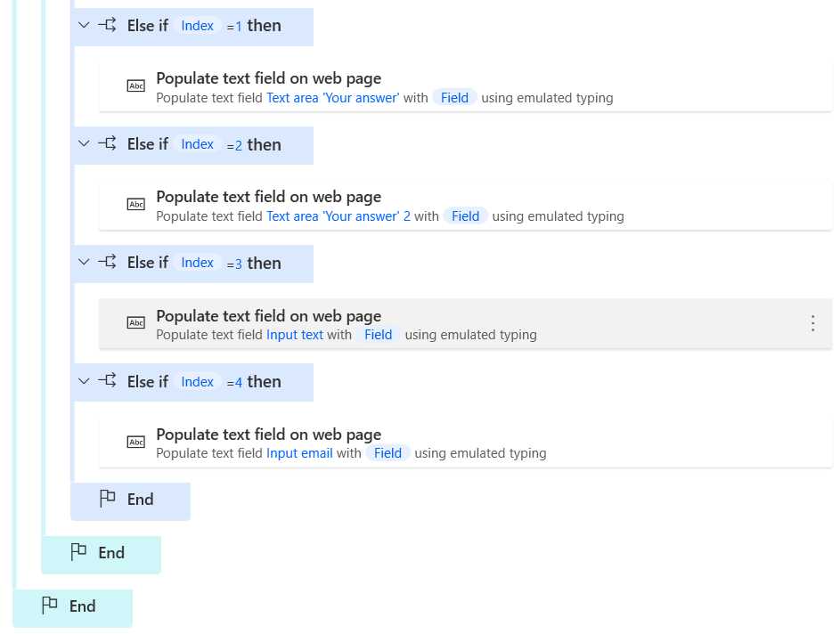Open the Text area 'Your answer' 2 link
The height and width of the screenshot is (634, 840).
[336, 216]
